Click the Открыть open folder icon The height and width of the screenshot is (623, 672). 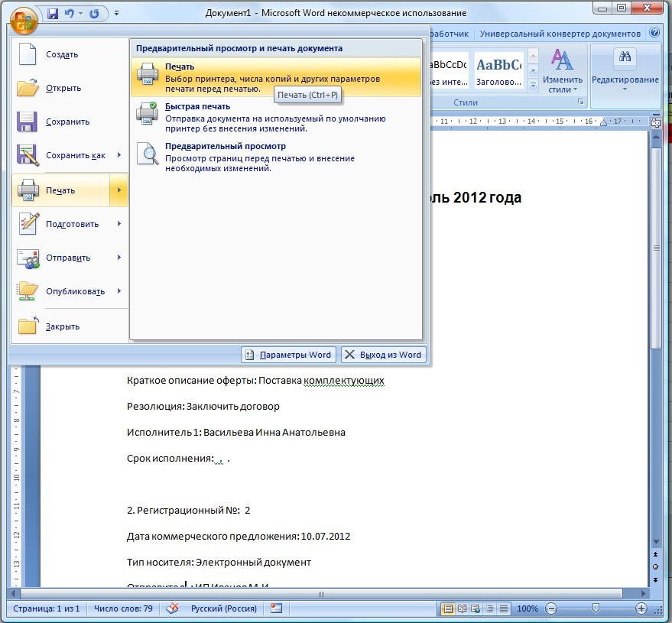pos(28,88)
